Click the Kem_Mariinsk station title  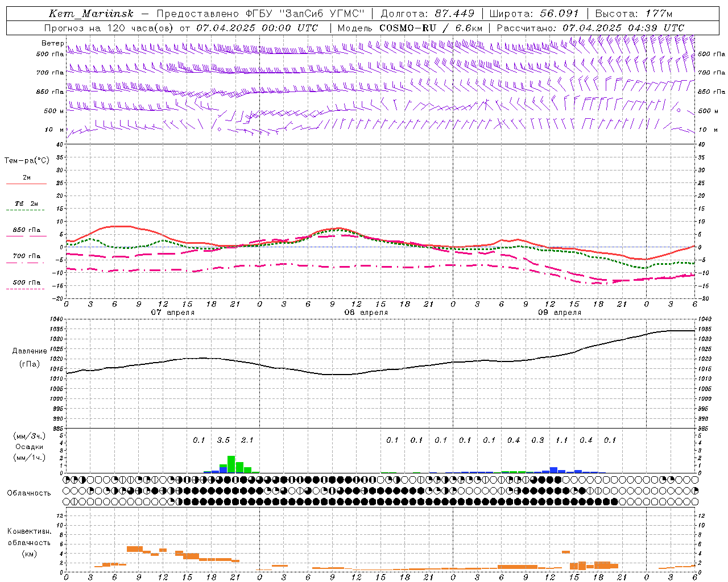(91, 14)
